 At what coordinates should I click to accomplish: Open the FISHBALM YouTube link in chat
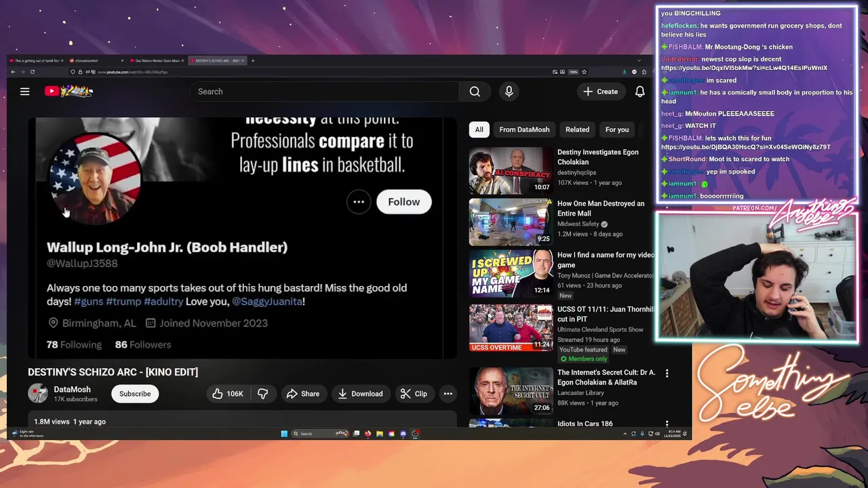(x=745, y=146)
